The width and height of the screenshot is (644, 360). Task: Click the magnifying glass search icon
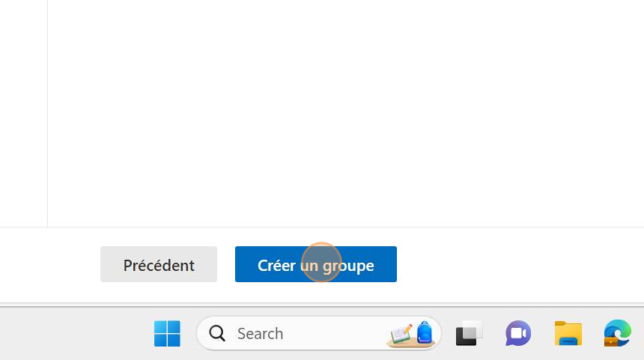(217, 333)
